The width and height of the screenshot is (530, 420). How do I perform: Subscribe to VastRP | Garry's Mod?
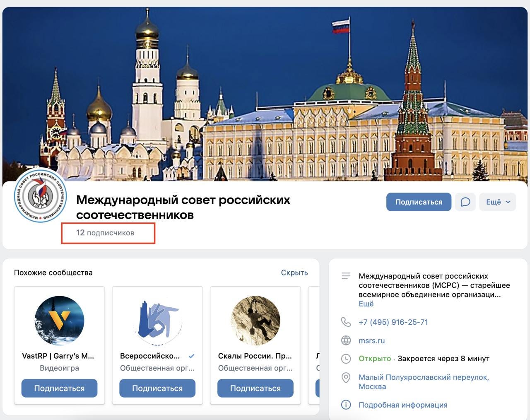[59, 388]
